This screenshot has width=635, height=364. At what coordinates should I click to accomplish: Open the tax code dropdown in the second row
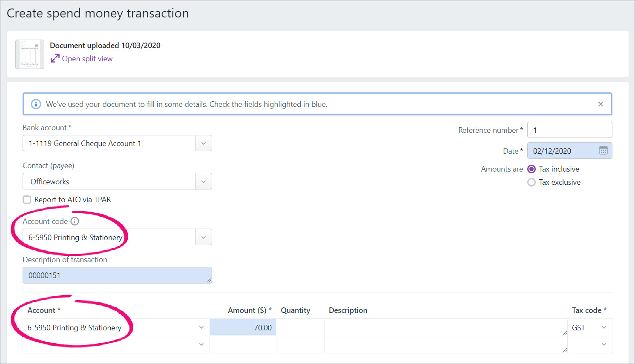[604, 344]
